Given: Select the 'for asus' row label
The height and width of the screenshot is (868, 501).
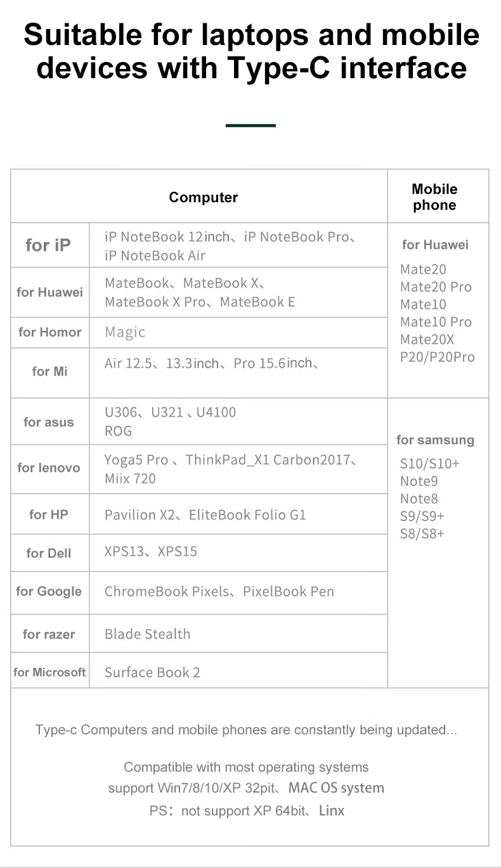Looking at the screenshot, I should (49, 422).
